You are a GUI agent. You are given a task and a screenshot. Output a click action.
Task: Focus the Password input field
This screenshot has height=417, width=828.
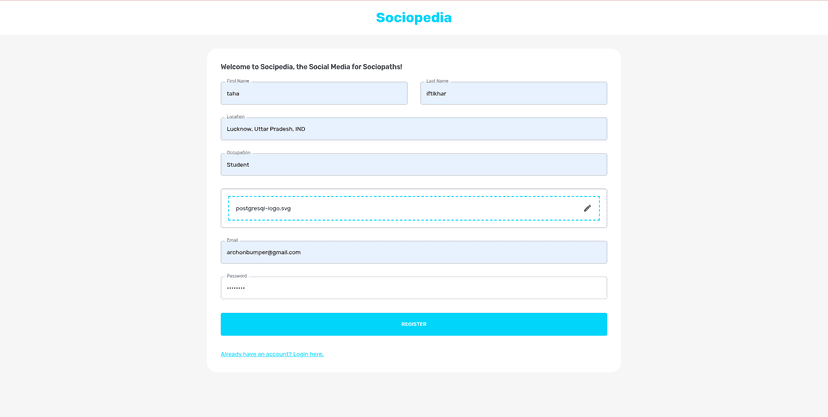pos(414,288)
